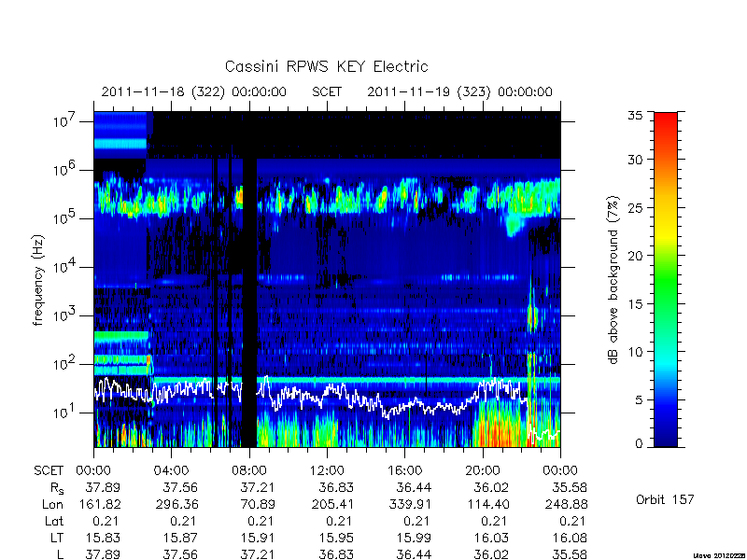The width and height of the screenshot is (747, 560).
Task: Click the "Cassini RPWS KEY Electric" plot title
Action: click(x=326, y=66)
